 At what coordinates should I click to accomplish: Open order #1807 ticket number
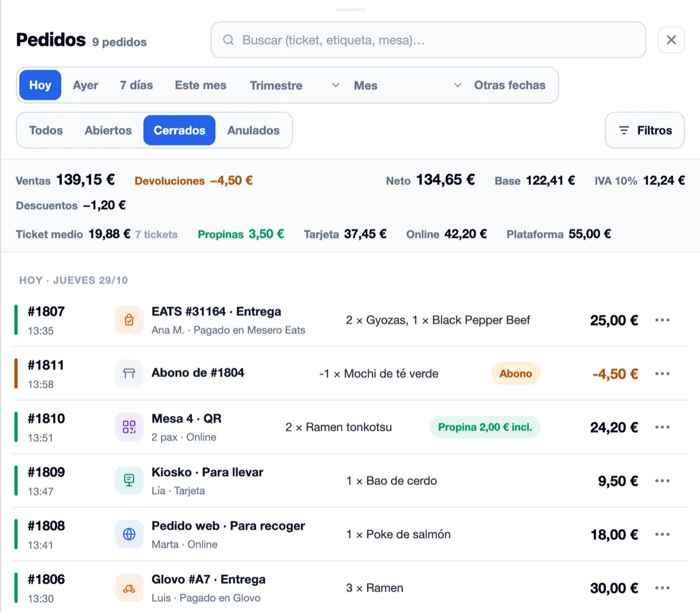pos(46,311)
